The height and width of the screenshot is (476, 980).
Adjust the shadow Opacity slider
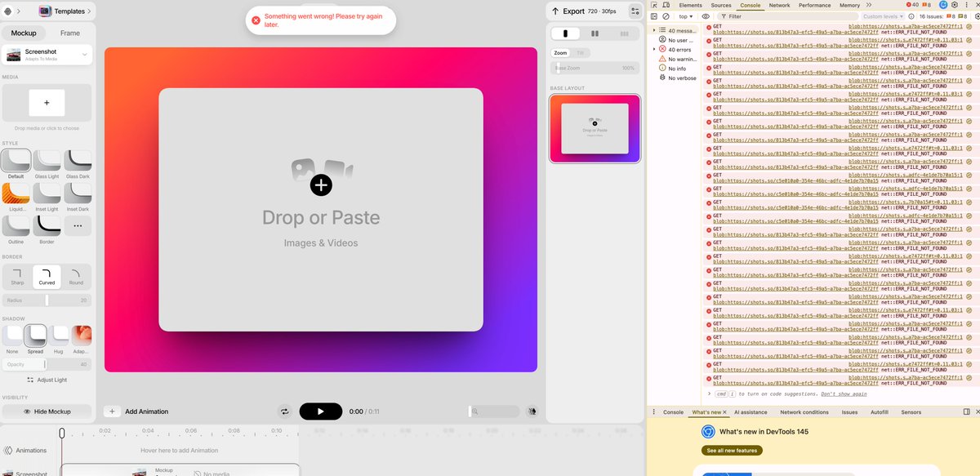pyautogui.click(x=47, y=364)
